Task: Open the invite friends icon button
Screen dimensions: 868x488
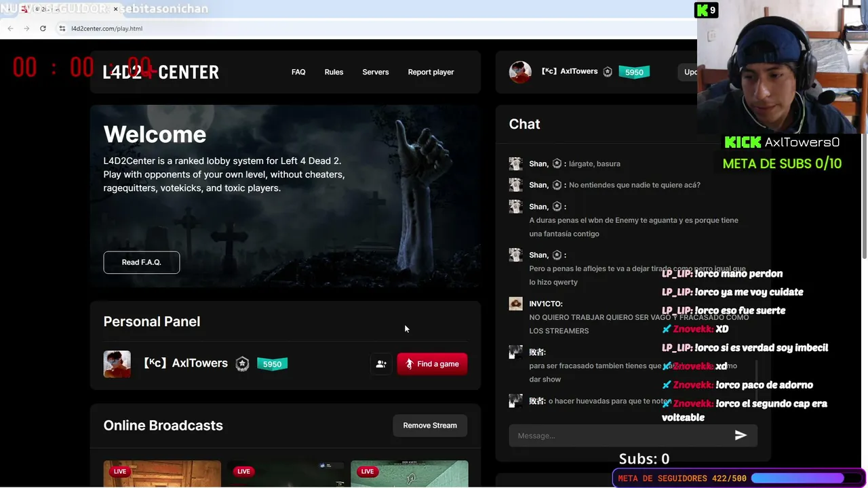Action: point(381,364)
